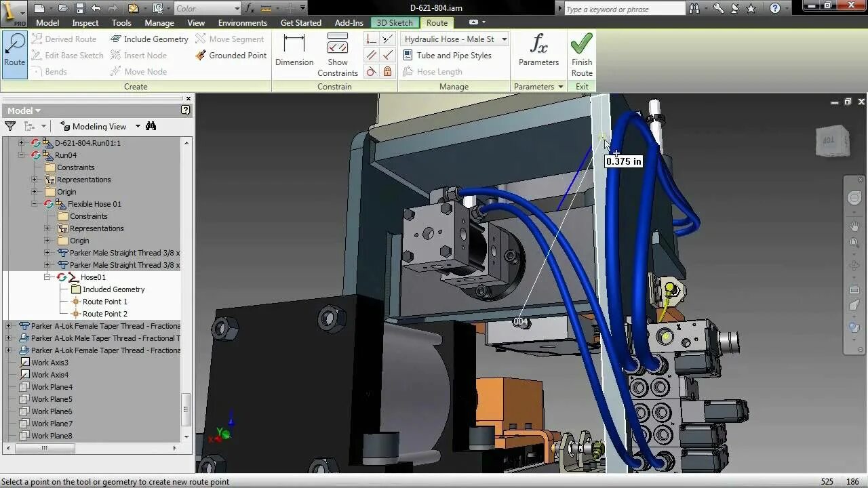Viewport: 868px width, 488px height.
Task: Expand Origin under Run04
Action: (x=34, y=192)
